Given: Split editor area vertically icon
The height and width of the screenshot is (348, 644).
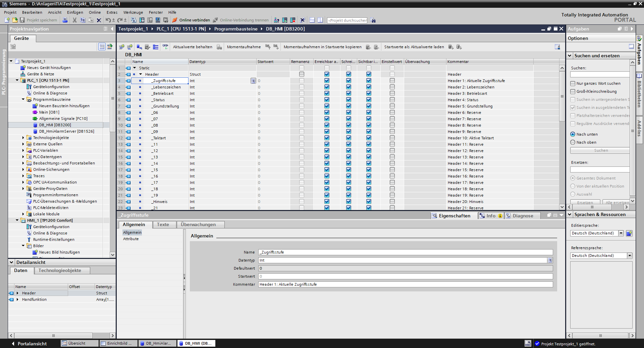Looking at the screenshot, I should click(320, 20).
